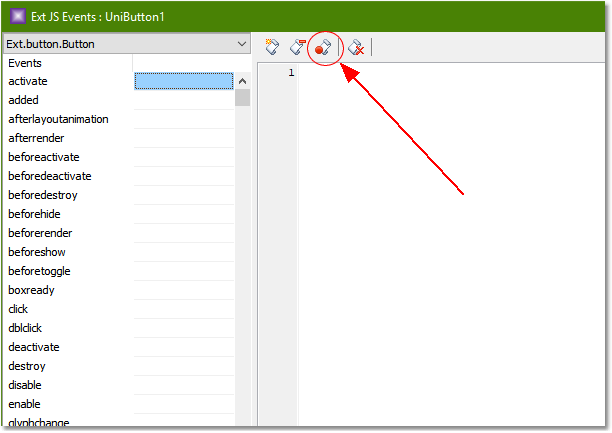Choose the afterrender event
612x433 pixels.
36,138
